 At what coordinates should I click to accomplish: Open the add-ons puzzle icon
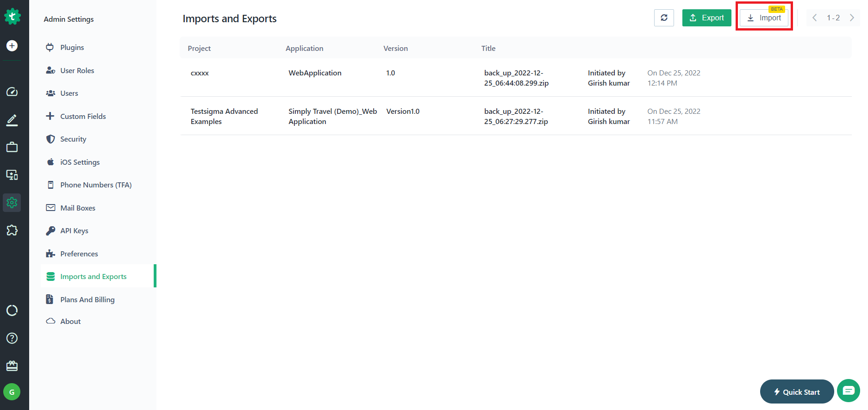coord(12,230)
